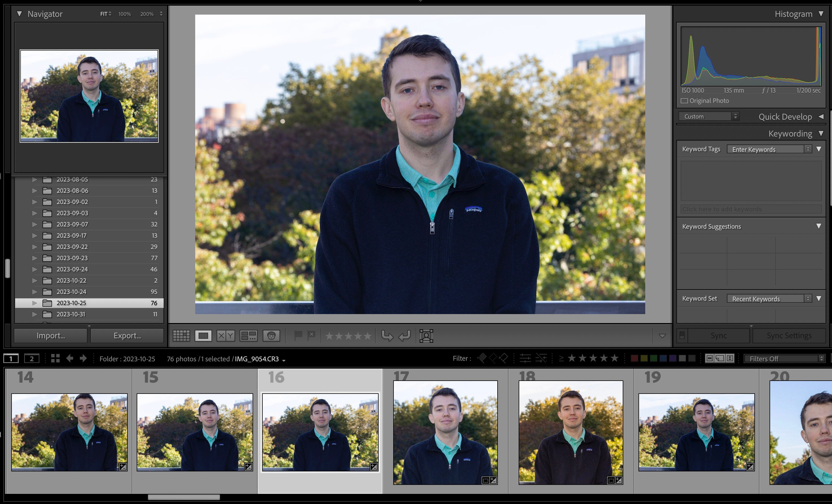This screenshot has height=504, width=832.
Task: Switch to Grid view in the toolbar
Action: 181,336
